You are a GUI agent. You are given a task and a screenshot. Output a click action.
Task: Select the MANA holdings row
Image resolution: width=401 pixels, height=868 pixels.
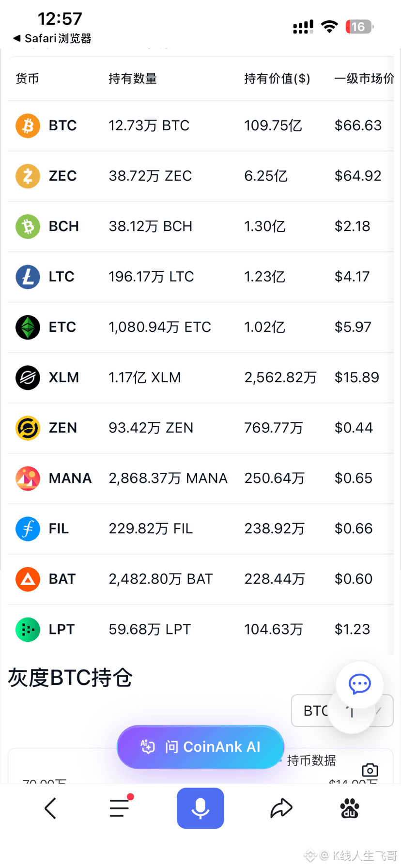click(x=200, y=479)
